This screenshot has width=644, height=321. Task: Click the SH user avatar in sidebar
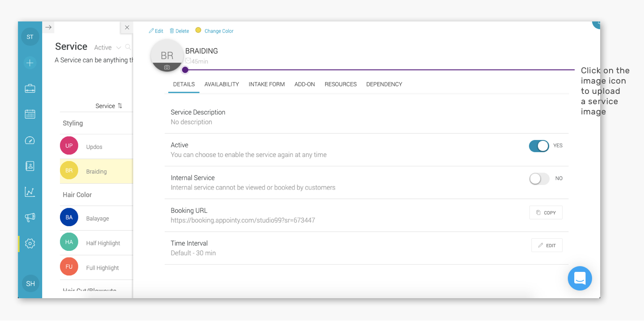point(30,283)
